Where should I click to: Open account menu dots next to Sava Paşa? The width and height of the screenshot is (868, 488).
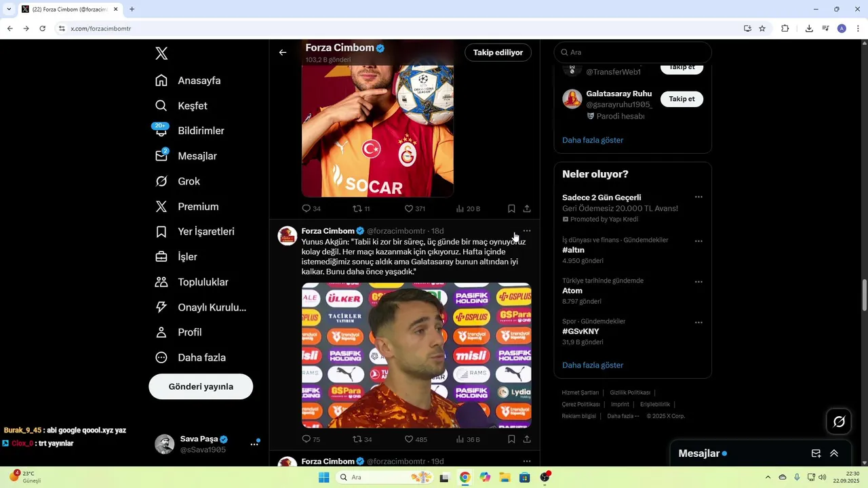255,443
